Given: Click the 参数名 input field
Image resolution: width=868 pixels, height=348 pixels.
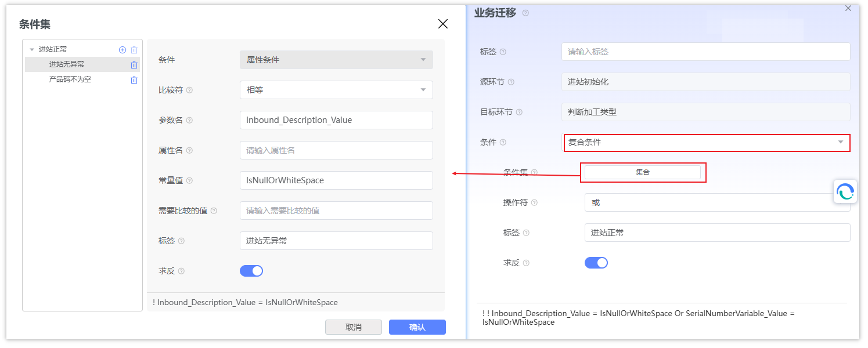Looking at the screenshot, I should point(336,120).
